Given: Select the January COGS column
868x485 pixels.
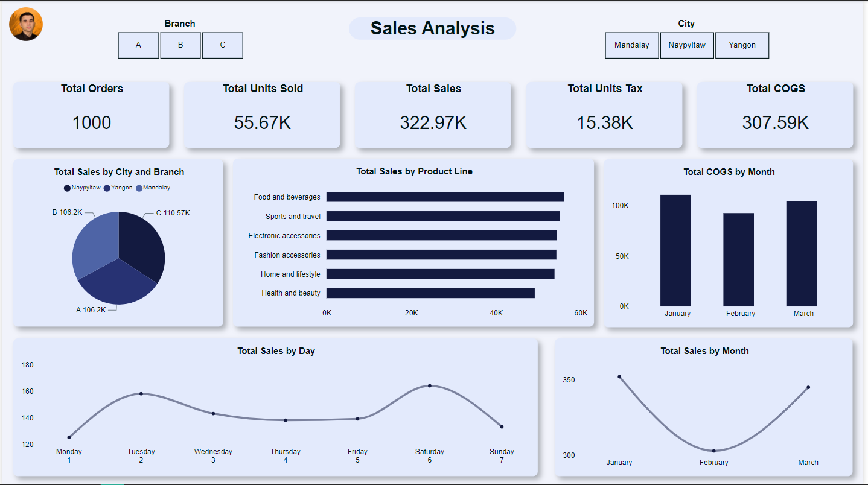Looking at the screenshot, I should [675, 250].
